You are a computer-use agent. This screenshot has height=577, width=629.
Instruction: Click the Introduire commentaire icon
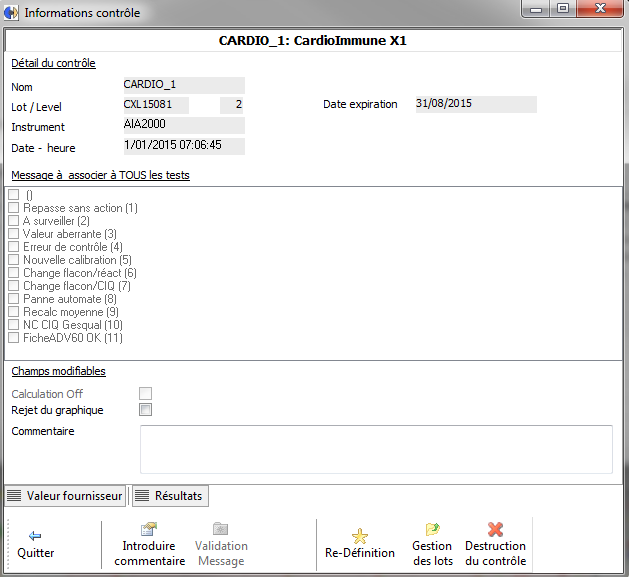(x=149, y=529)
